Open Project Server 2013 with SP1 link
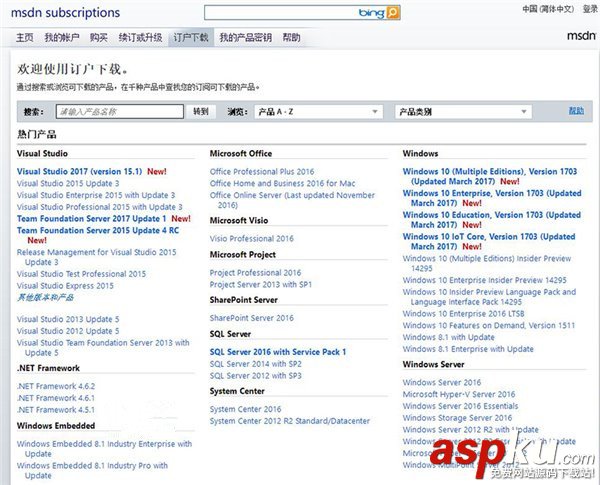This screenshot has height=485, width=600. point(261,285)
